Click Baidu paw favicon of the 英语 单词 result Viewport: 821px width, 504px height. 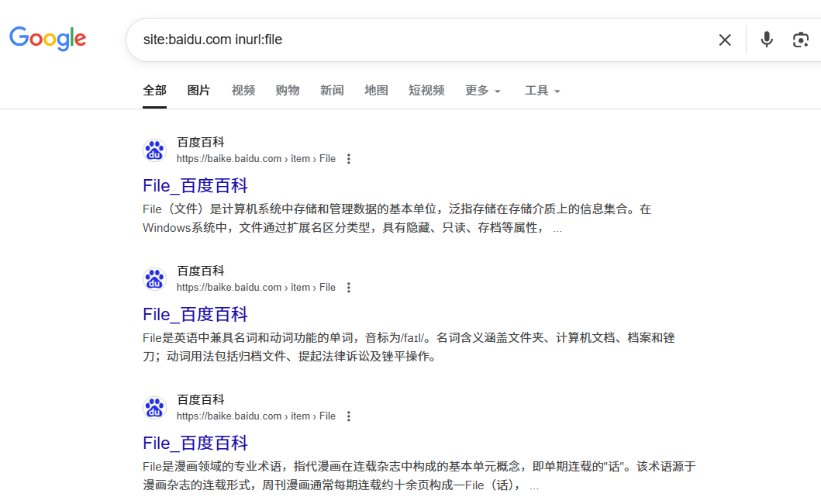coord(154,279)
